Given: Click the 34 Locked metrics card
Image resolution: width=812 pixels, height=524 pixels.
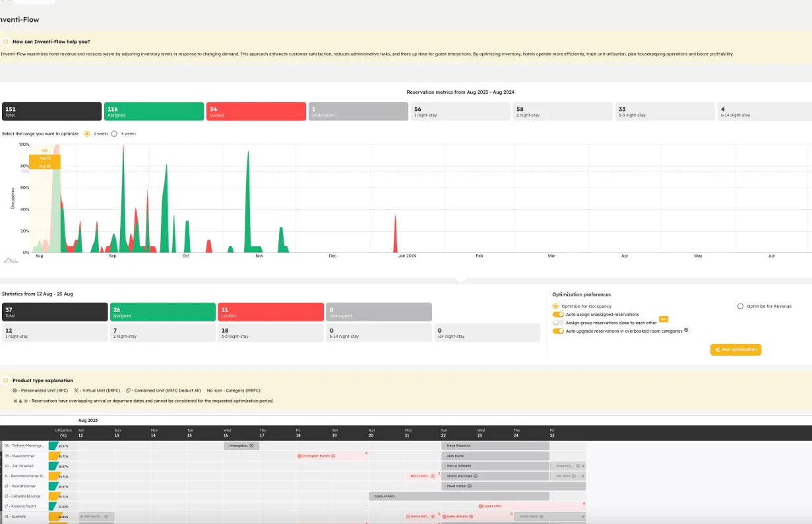Looking at the screenshot, I should pos(256,112).
